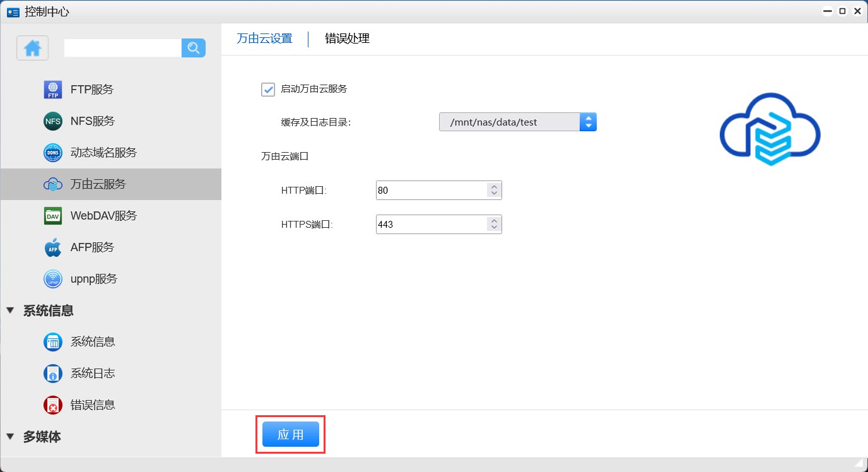Screen dimensions: 868x472
Task: Click the sidebar search text field
Action: (x=122, y=48)
